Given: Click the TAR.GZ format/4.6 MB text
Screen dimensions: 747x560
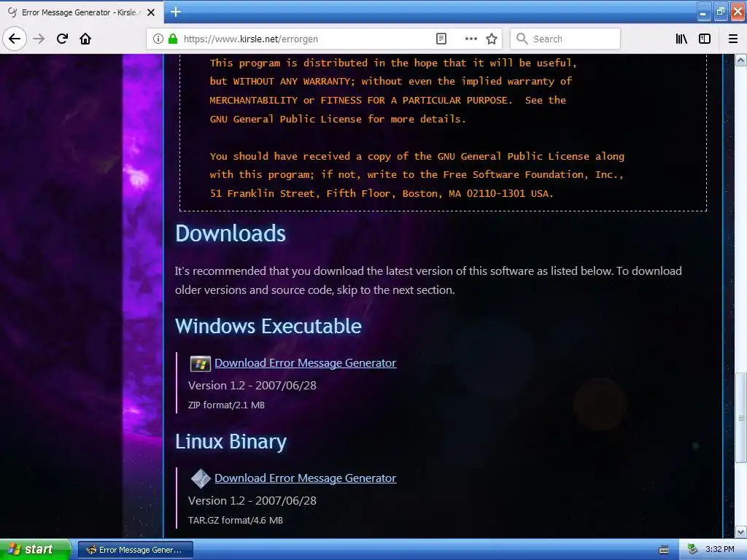Looking at the screenshot, I should tap(236, 521).
